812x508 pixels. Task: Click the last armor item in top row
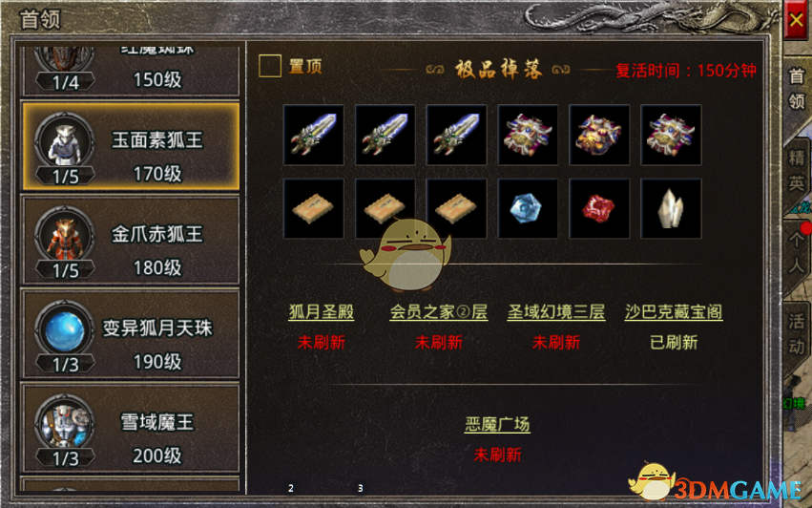671,135
